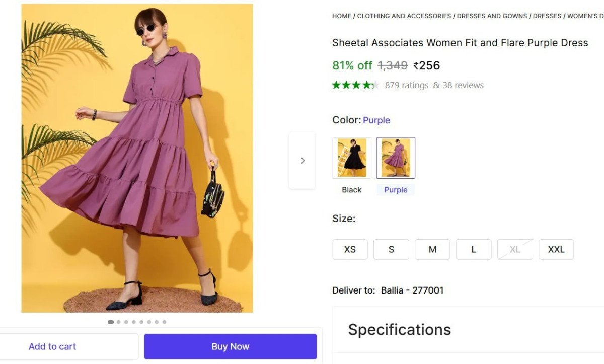Open the CLOTHING AND ACCESSORIES breadcrumb

point(403,16)
